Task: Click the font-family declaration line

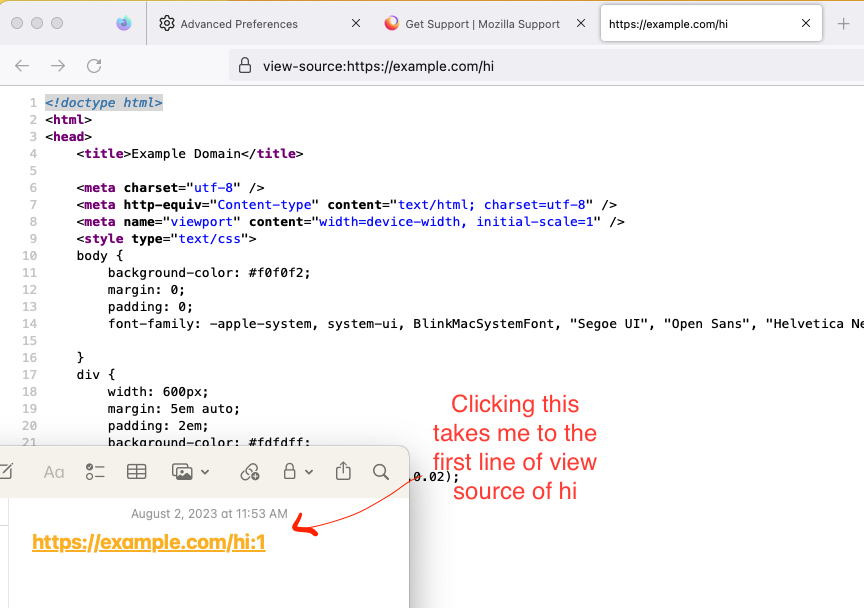Action: 485,324
